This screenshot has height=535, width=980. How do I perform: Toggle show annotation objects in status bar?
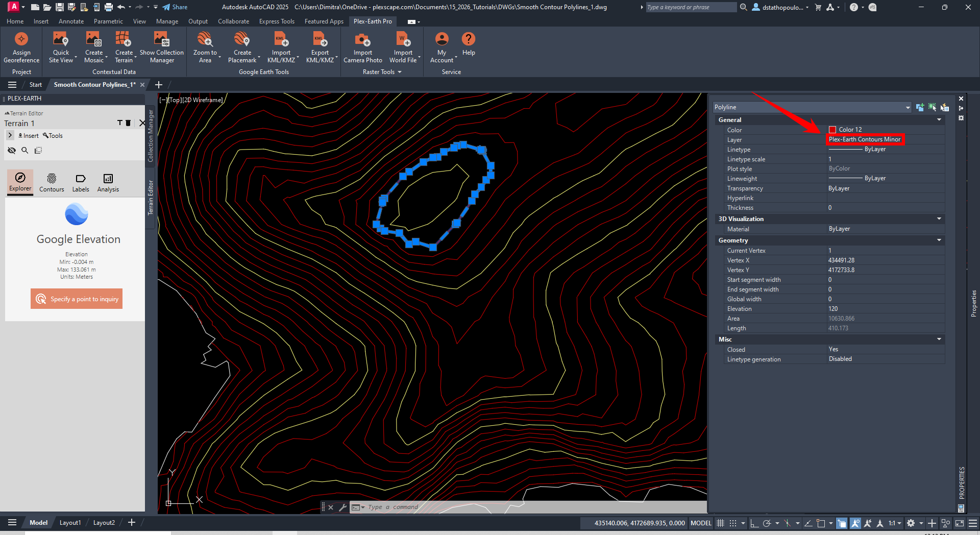[x=855, y=523]
